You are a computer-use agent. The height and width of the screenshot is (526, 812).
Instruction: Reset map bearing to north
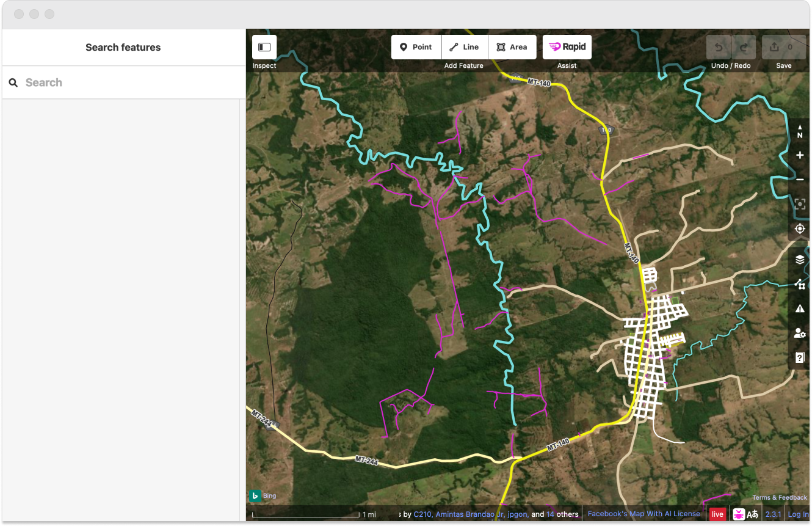pyautogui.click(x=800, y=131)
